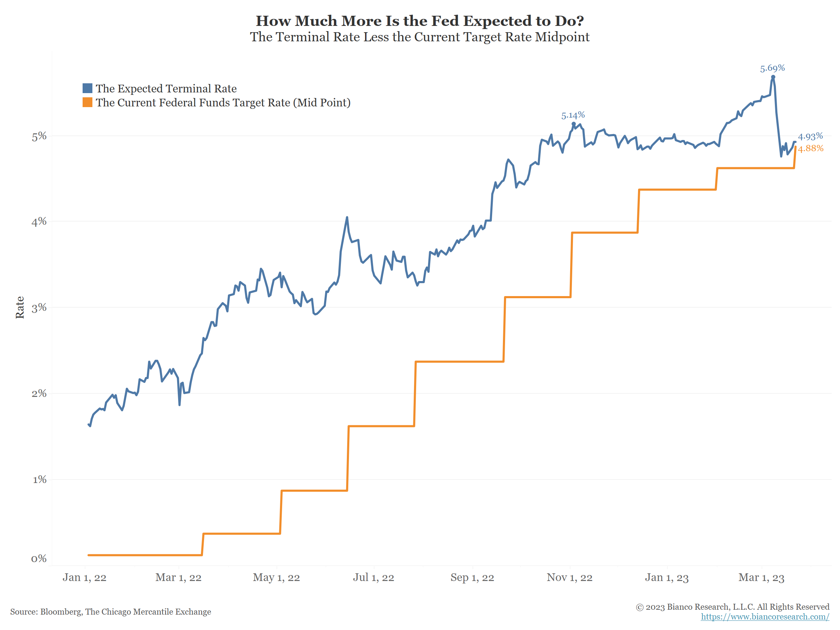Click the chart title heading

(x=420, y=21)
